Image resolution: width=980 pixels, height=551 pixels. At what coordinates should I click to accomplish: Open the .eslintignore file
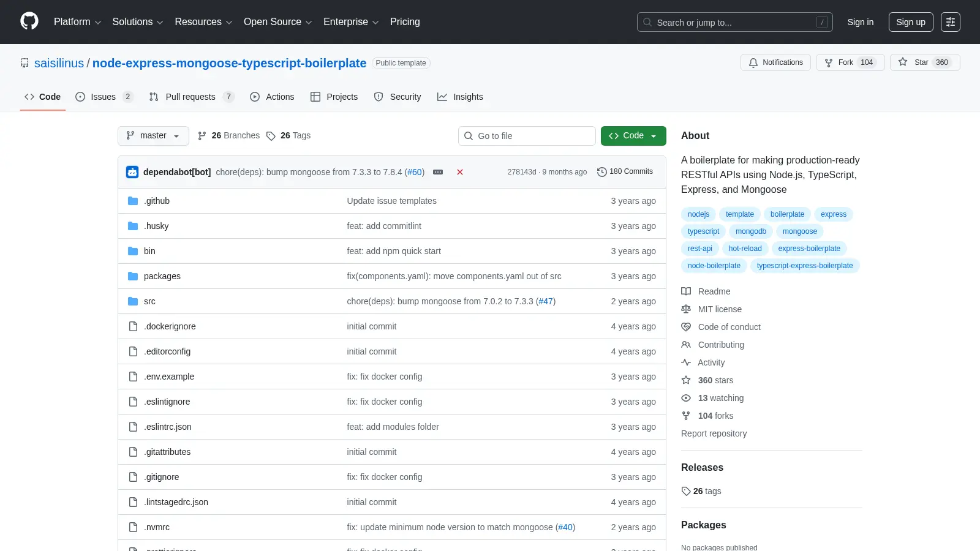coord(167,402)
